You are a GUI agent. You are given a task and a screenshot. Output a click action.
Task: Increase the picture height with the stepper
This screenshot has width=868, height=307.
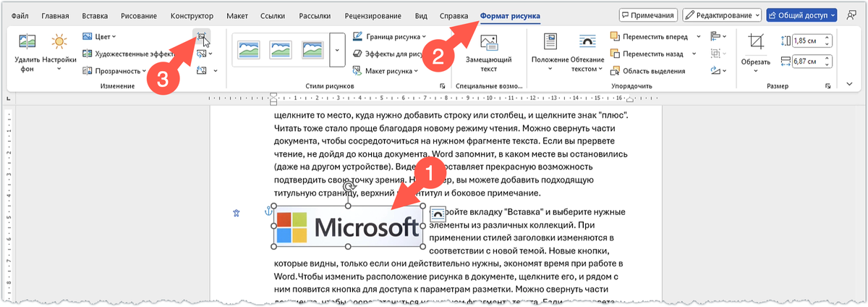(828, 38)
